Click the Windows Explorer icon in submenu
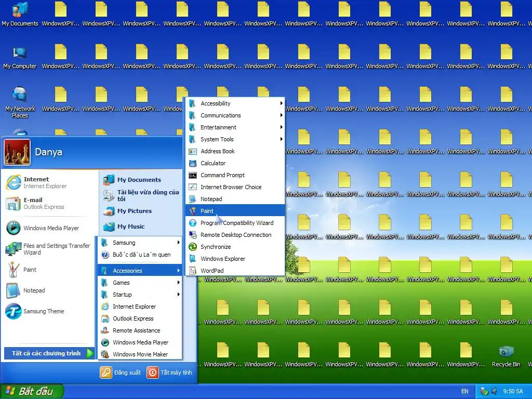Image resolution: width=532 pixels, height=399 pixels. point(192,259)
